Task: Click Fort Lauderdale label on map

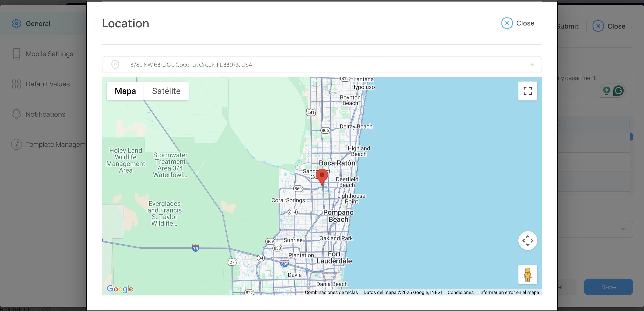Action: 334,257
